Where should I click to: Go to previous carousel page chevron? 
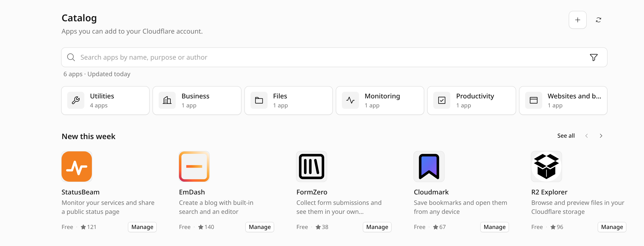[586, 136]
